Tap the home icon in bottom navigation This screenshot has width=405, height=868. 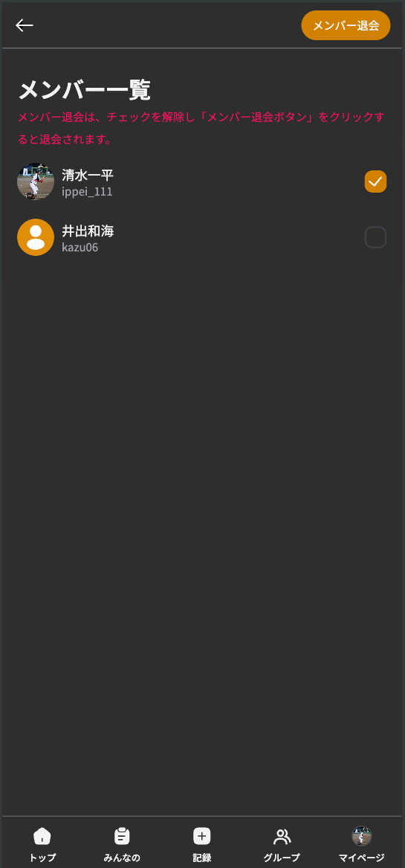coord(42,835)
